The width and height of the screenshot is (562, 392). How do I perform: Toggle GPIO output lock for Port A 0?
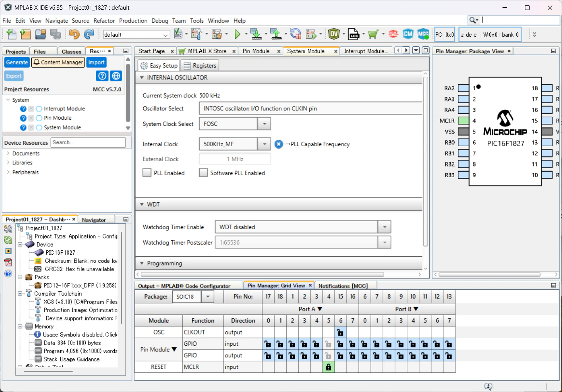tap(268, 355)
